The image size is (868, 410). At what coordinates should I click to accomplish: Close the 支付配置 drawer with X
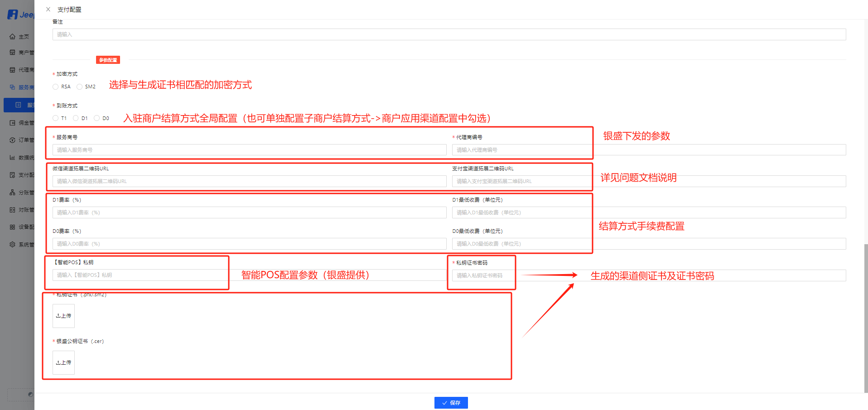click(x=48, y=10)
